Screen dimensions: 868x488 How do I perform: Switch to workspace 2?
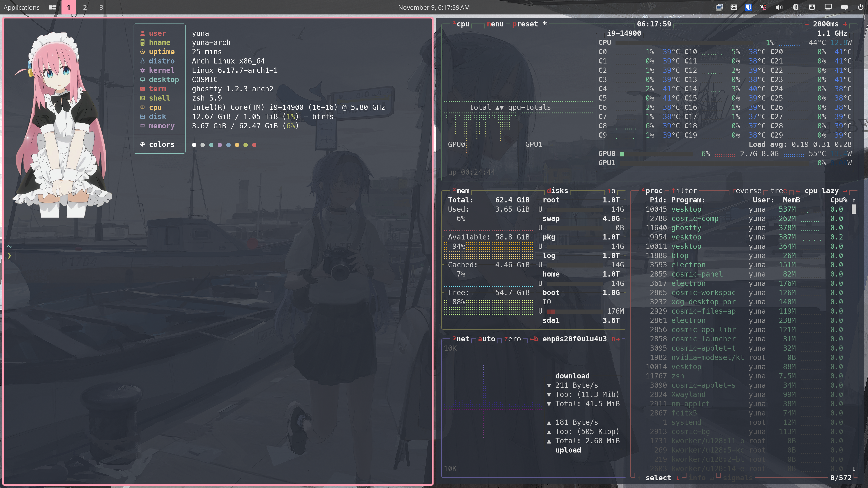pos(85,7)
